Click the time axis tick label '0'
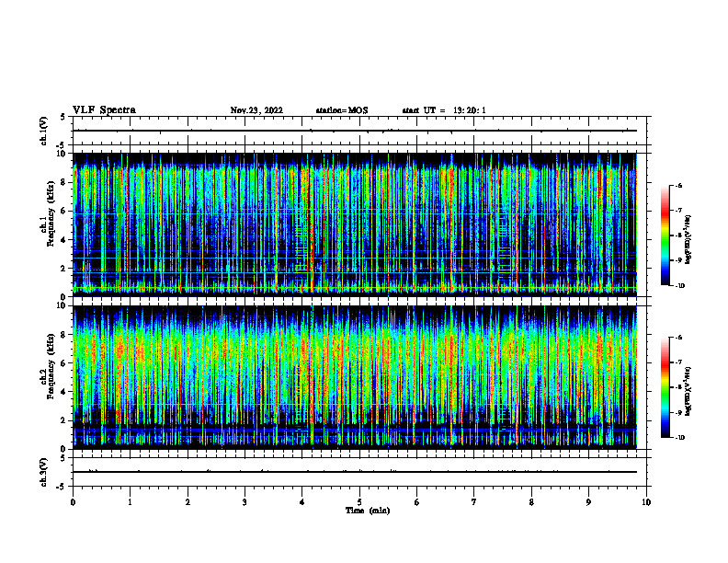 73,502
